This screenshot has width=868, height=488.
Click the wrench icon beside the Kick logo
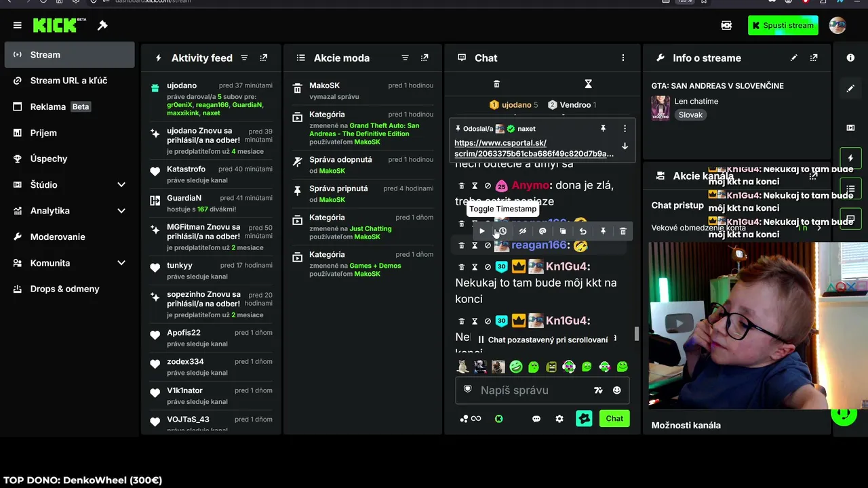point(102,26)
